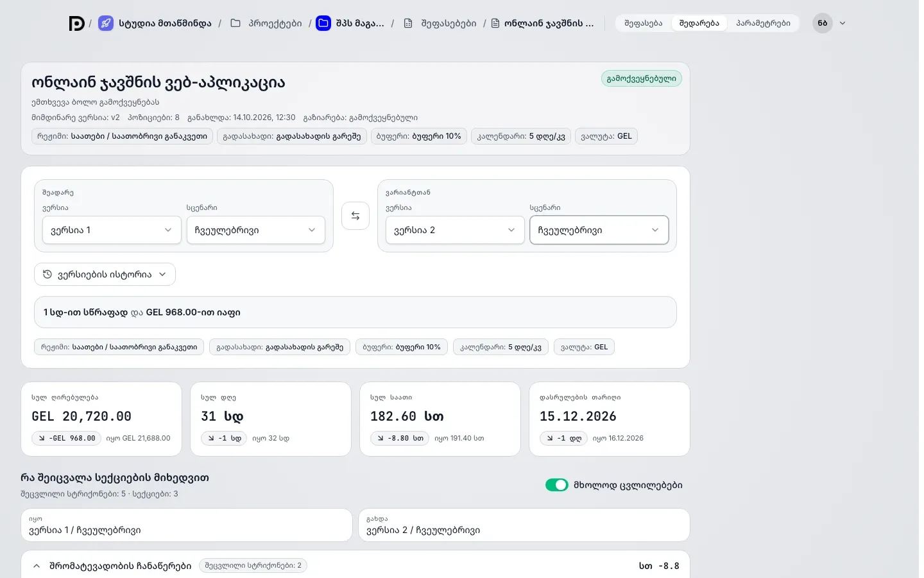This screenshot has width=924, height=578.
Task: Go to პროექტები breadcrumb
Action: pos(275,23)
